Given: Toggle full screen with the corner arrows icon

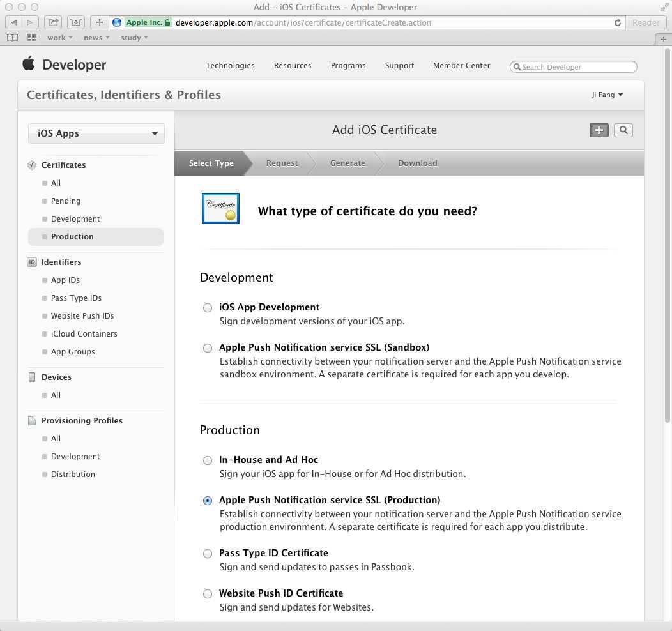Looking at the screenshot, I should [x=664, y=7].
